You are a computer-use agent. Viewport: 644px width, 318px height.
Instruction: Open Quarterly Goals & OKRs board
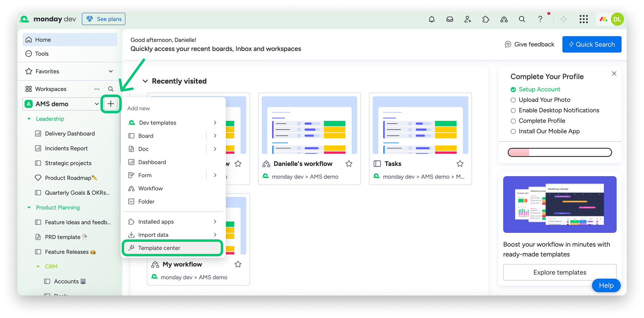pos(77,193)
